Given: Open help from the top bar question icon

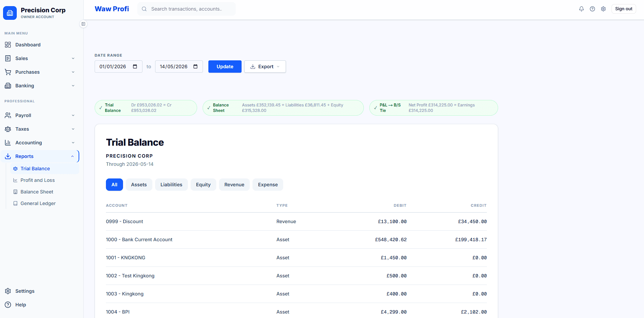Looking at the screenshot, I should [x=592, y=9].
